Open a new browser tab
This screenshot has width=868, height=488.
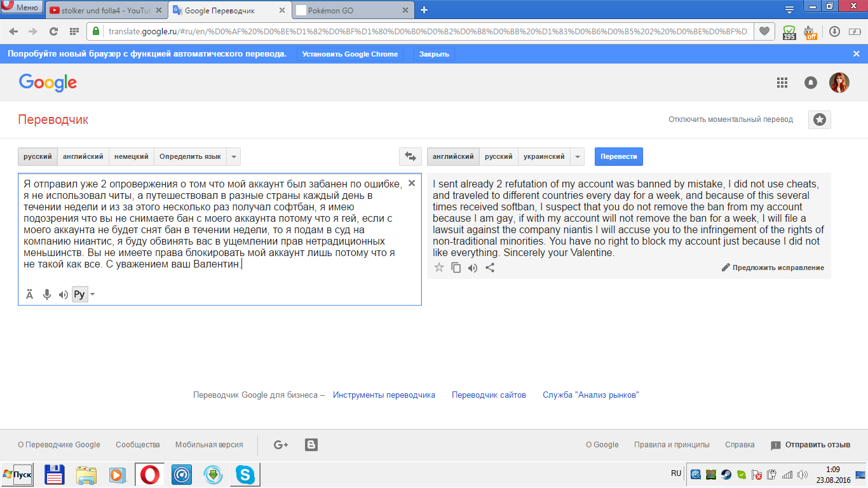click(424, 10)
